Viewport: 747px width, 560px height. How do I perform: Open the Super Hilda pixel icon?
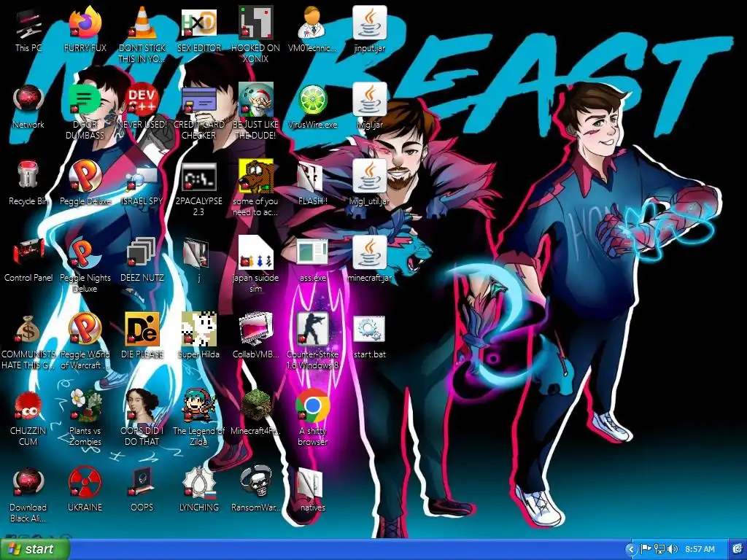pos(199,329)
